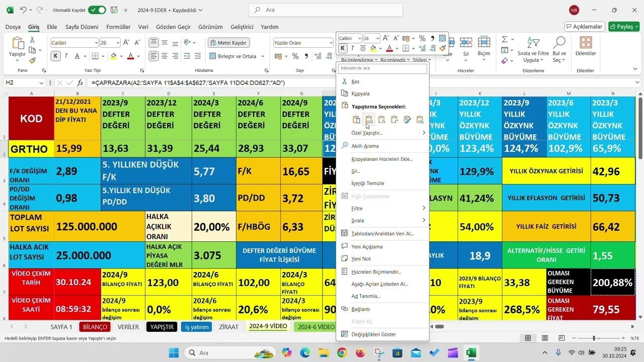Center text horizontally in ribbon Hizalama group
644x362 pixels.
[x=165, y=56]
